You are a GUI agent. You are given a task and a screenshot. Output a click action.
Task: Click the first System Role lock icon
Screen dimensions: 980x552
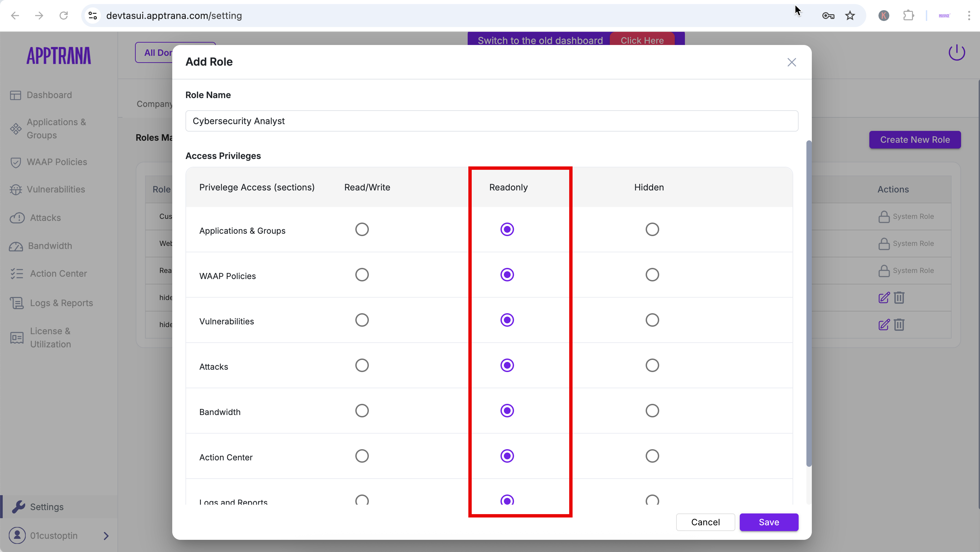[884, 217]
